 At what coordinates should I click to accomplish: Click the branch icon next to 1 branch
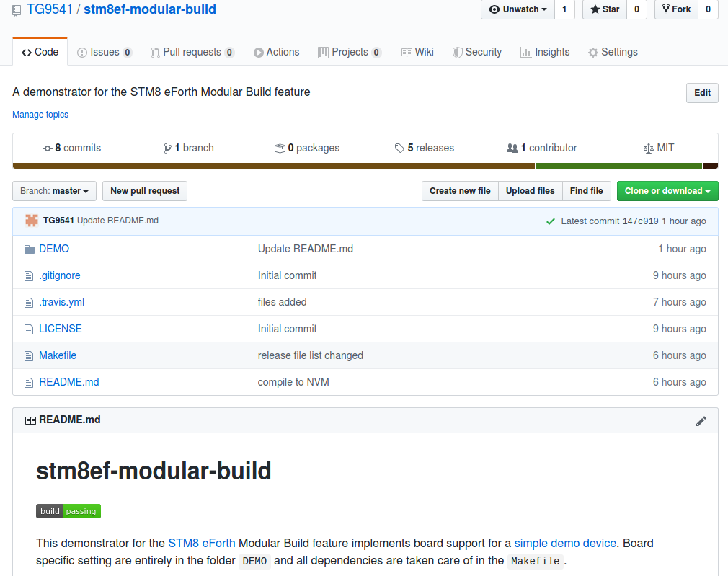168,149
